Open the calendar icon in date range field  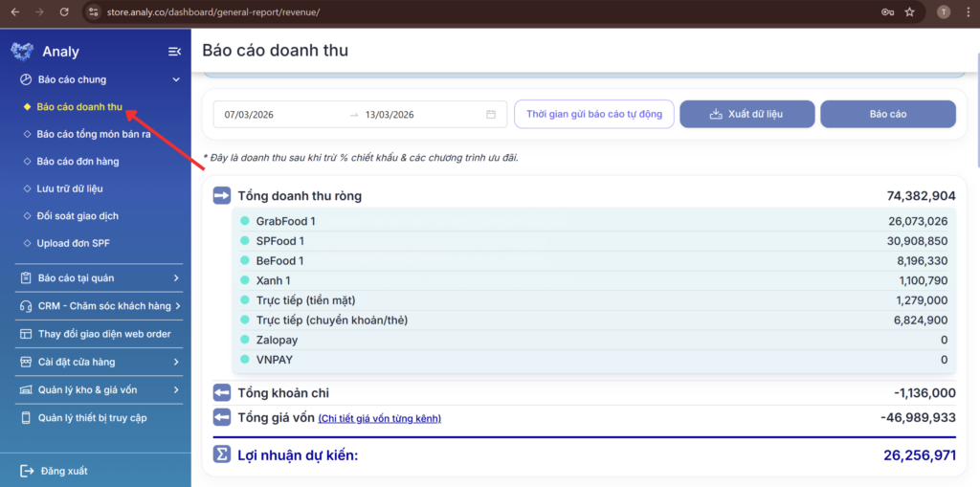pyautogui.click(x=491, y=115)
